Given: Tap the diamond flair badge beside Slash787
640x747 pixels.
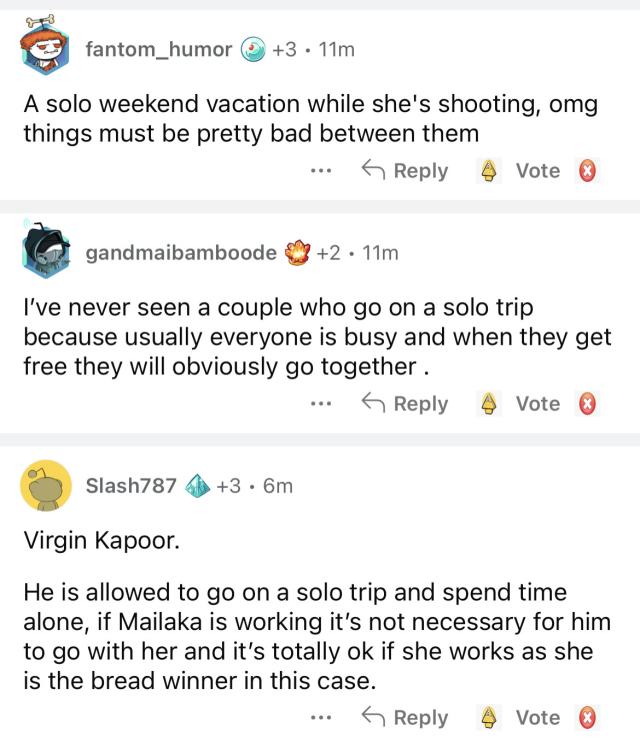Looking at the screenshot, I should point(195,486).
